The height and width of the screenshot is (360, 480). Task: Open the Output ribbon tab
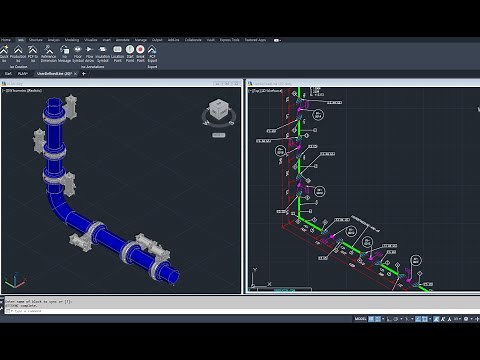[157, 40]
